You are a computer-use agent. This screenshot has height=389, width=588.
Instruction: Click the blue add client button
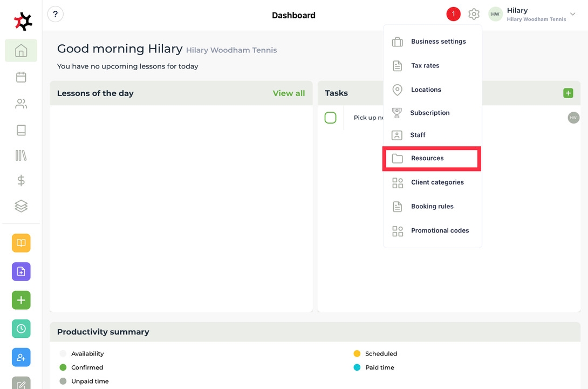[x=21, y=357]
